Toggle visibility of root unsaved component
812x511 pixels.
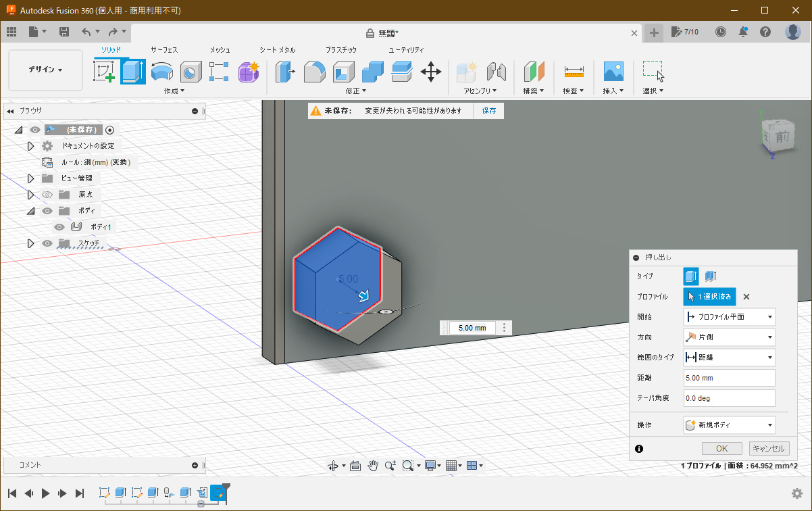[x=35, y=130]
